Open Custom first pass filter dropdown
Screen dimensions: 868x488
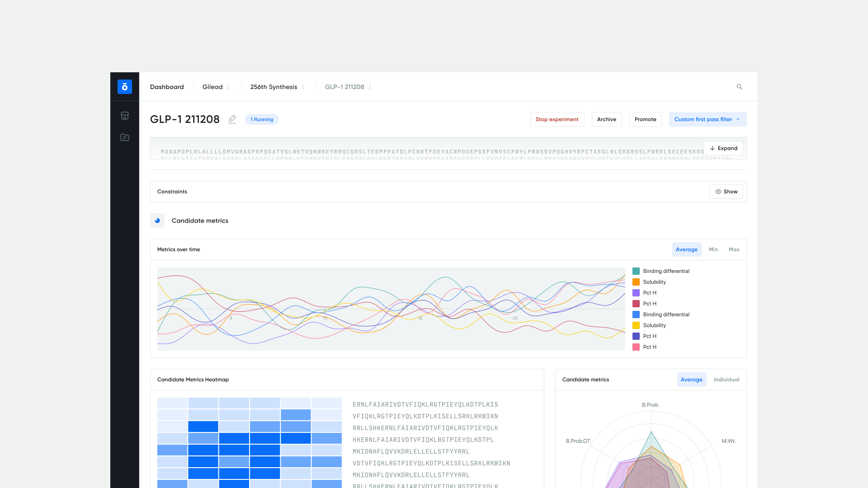click(x=708, y=119)
